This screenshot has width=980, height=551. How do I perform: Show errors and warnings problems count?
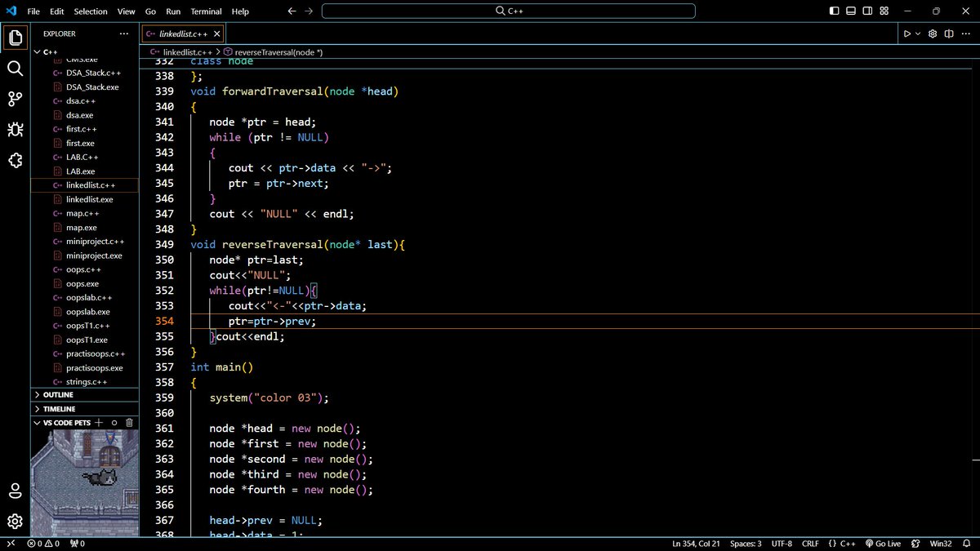pos(43,544)
